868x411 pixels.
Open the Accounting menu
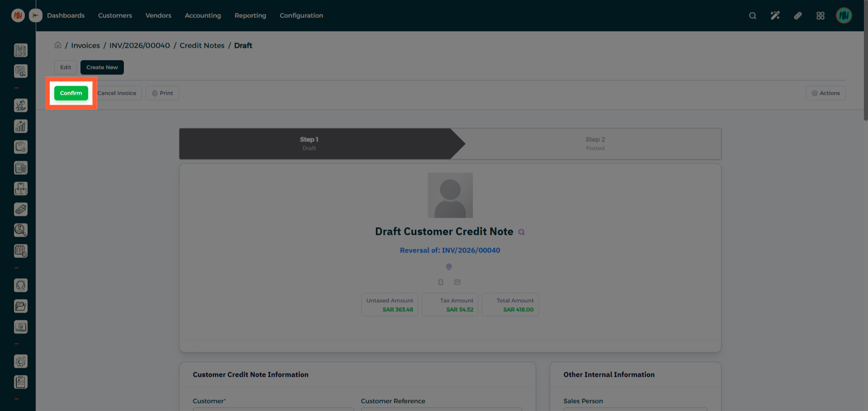[203, 16]
